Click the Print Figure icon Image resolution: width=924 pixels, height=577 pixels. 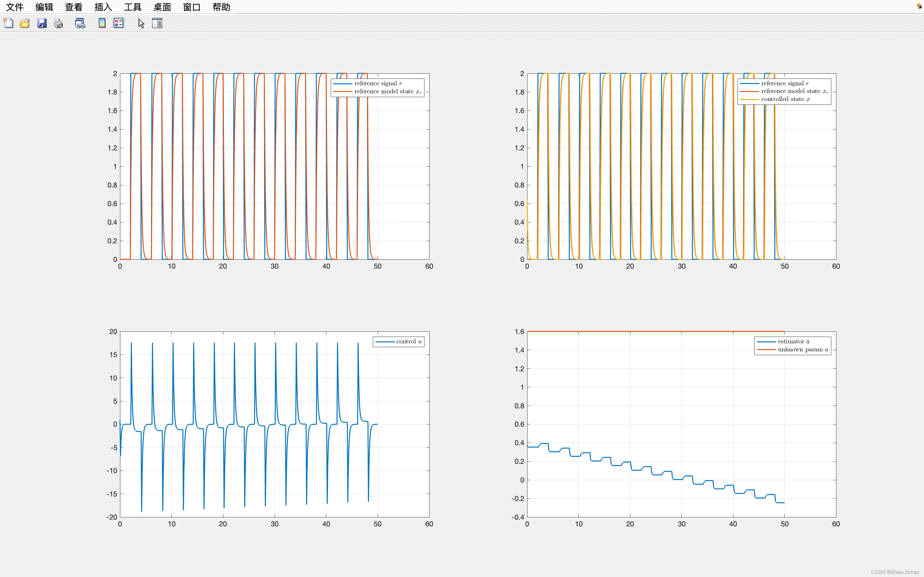click(x=58, y=23)
